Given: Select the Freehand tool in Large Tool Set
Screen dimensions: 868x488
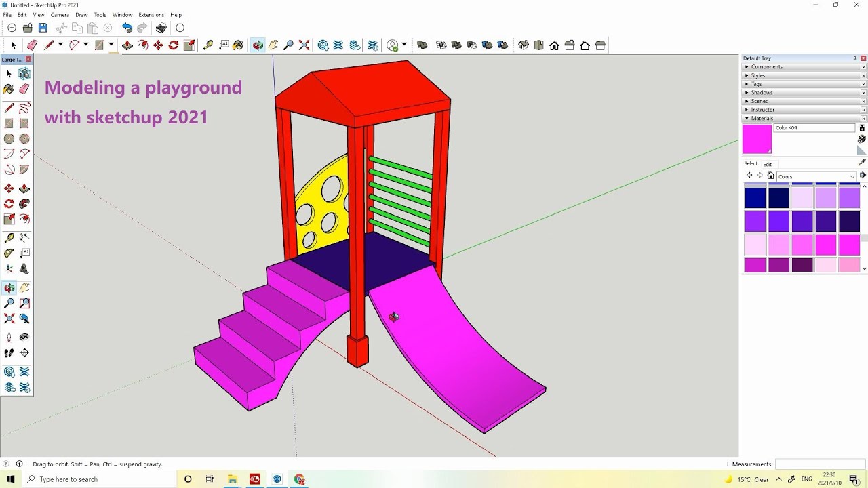Looking at the screenshot, I should click(x=24, y=108).
